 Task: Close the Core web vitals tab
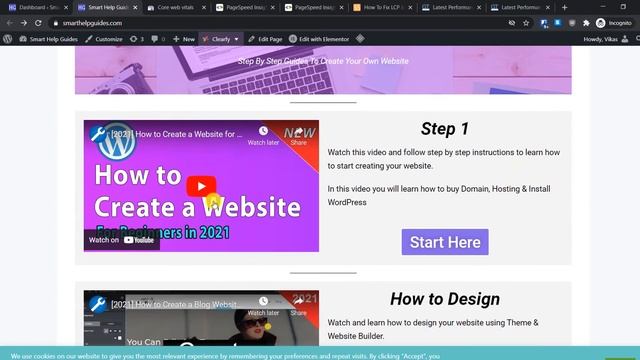pos(204,8)
